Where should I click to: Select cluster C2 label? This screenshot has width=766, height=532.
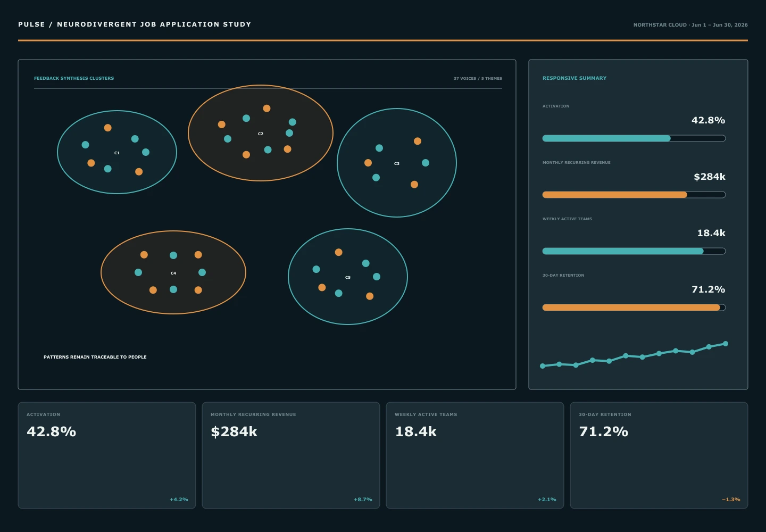(261, 134)
